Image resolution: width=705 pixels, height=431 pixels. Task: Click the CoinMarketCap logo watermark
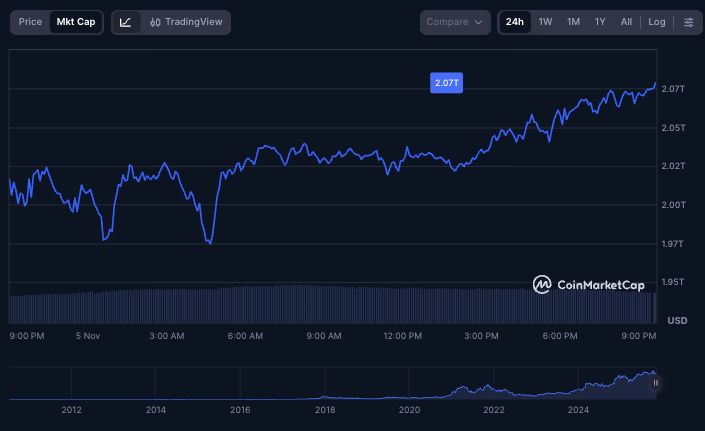coord(588,285)
